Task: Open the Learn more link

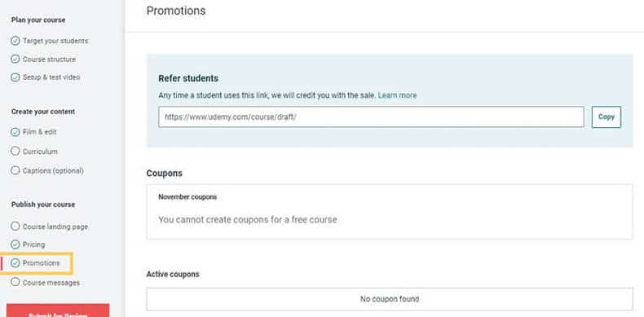Action: pos(397,95)
